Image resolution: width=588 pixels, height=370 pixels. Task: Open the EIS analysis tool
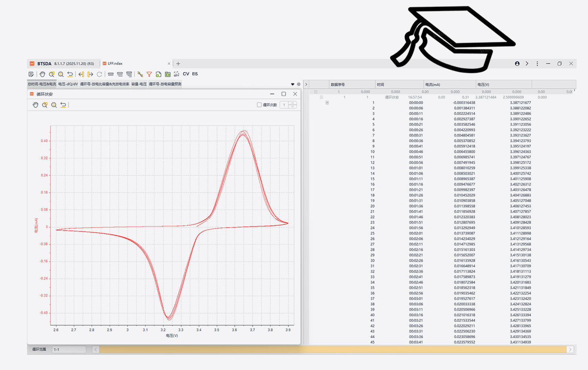point(195,74)
